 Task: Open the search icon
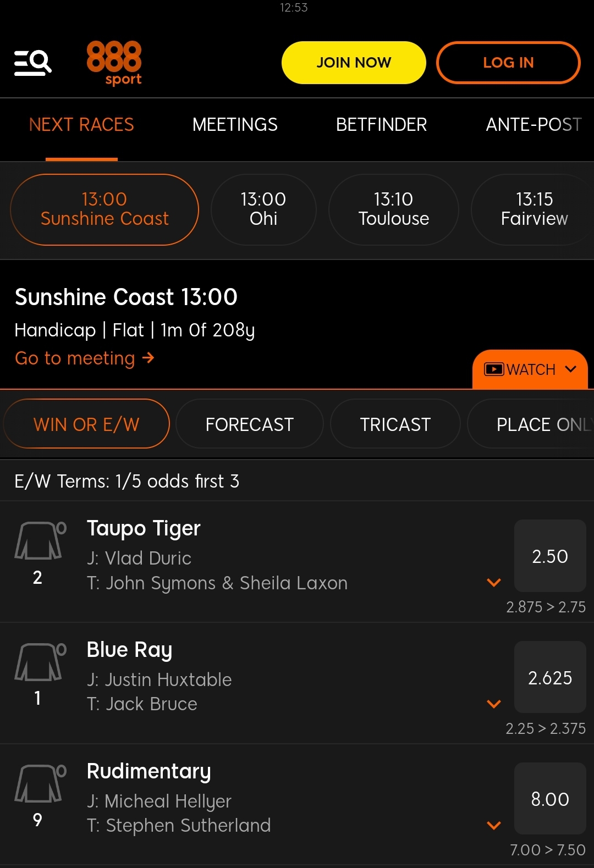coord(32,62)
